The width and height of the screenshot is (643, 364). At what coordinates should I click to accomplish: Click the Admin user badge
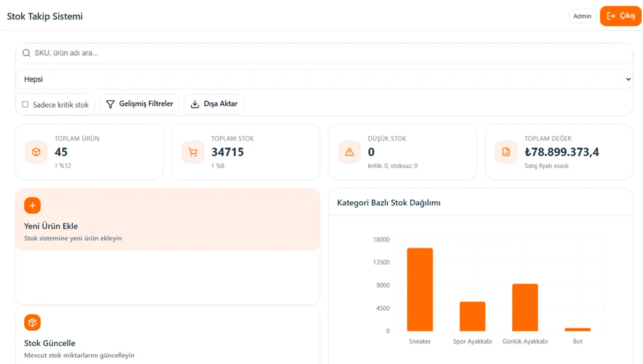coord(582,16)
